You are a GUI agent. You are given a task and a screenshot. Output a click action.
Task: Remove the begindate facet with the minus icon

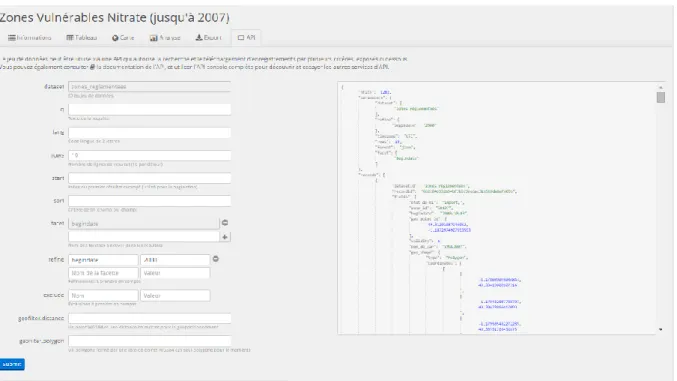(x=225, y=223)
